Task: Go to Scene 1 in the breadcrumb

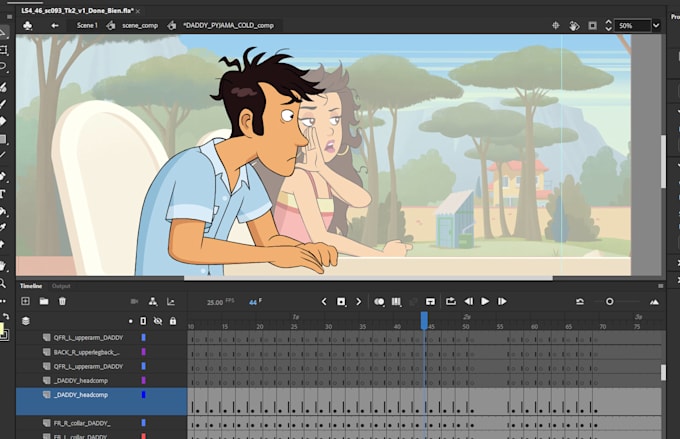Action: coord(87,26)
